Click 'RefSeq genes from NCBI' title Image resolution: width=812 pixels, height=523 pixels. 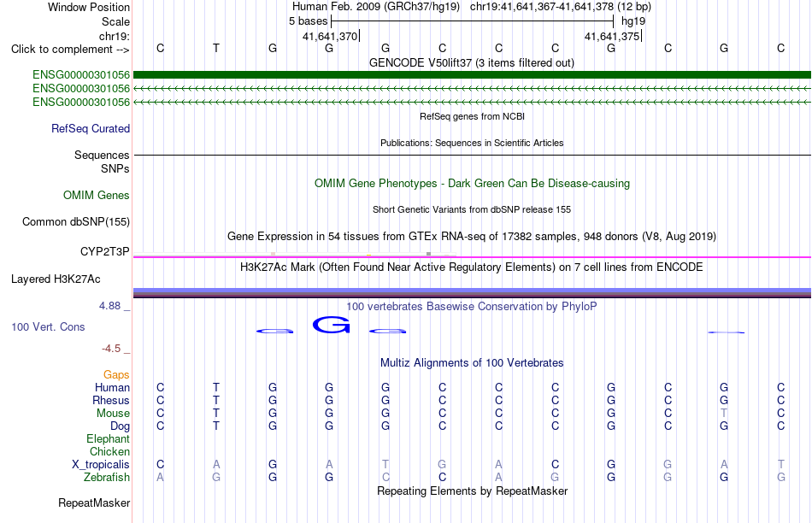click(473, 116)
